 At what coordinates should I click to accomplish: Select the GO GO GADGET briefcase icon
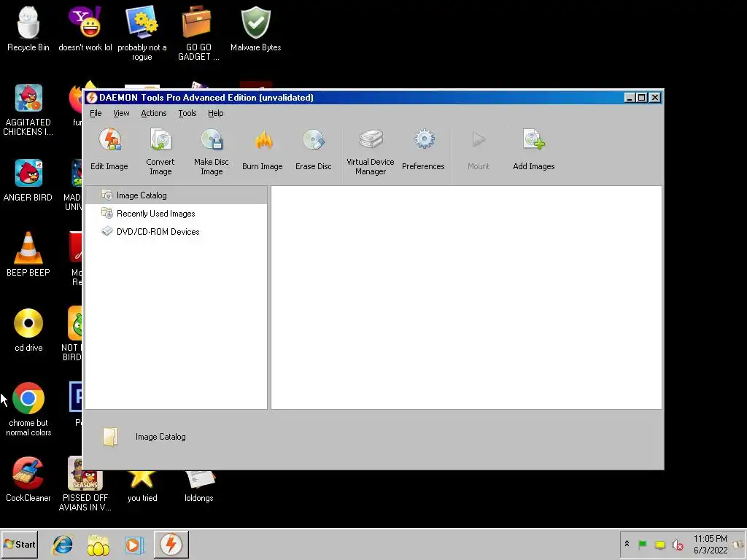198,34
